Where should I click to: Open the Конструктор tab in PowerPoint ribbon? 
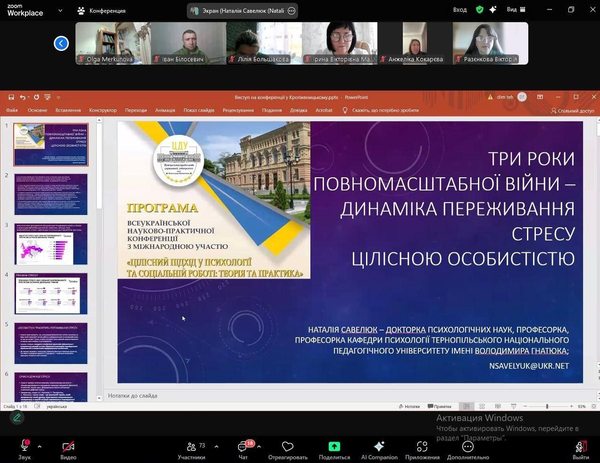pyautogui.click(x=102, y=110)
